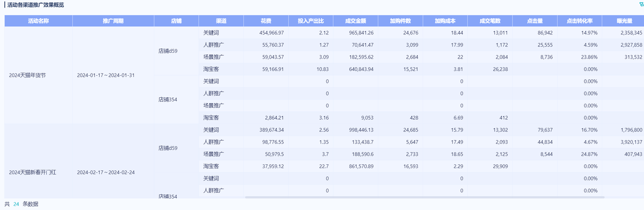The width and height of the screenshot is (644, 210).
Task: Click 关键词 in the 454,966.97 row
Action: (211, 33)
